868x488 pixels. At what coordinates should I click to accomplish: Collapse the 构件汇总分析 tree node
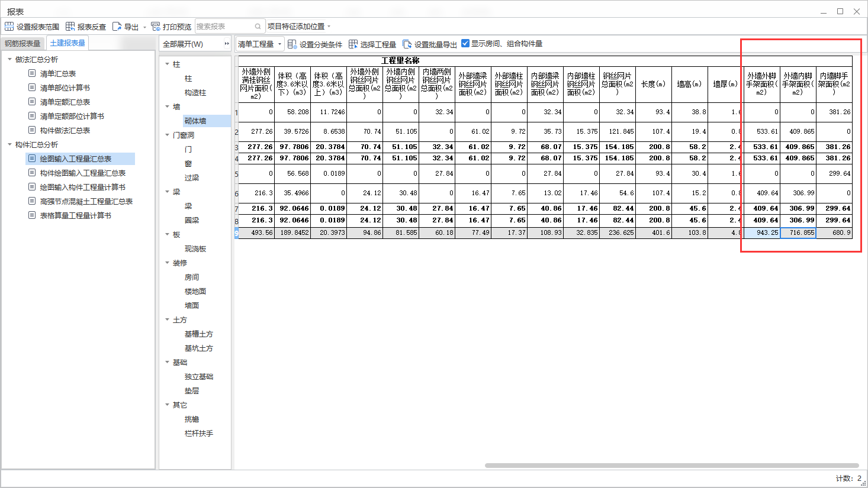coord(9,144)
